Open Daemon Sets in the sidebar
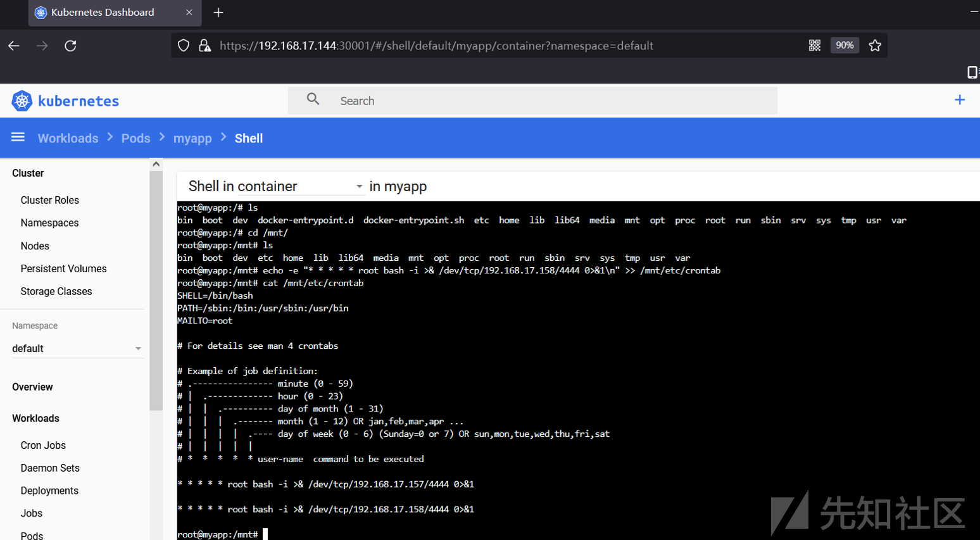This screenshot has height=540, width=980. (x=50, y=468)
